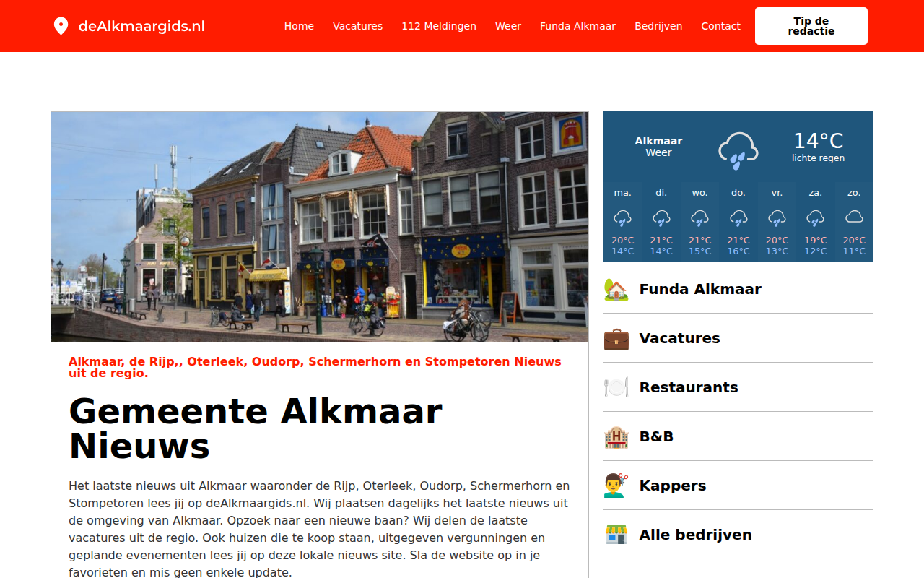Open the deAlkmaargids.nl site title
The width and height of the screenshot is (924, 578).
(x=141, y=26)
